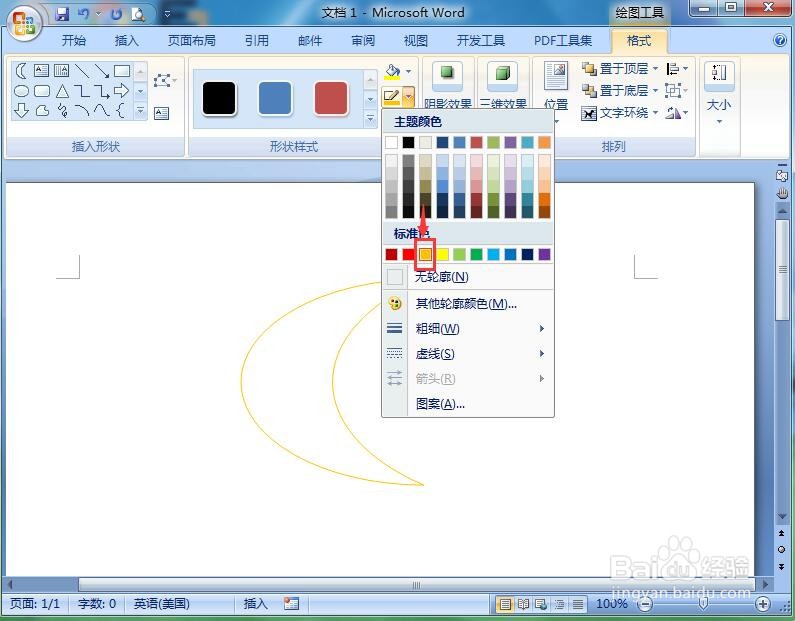The width and height of the screenshot is (795, 621).
Task: Open the Align dropdown icon
Action: pyautogui.click(x=677, y=69)
